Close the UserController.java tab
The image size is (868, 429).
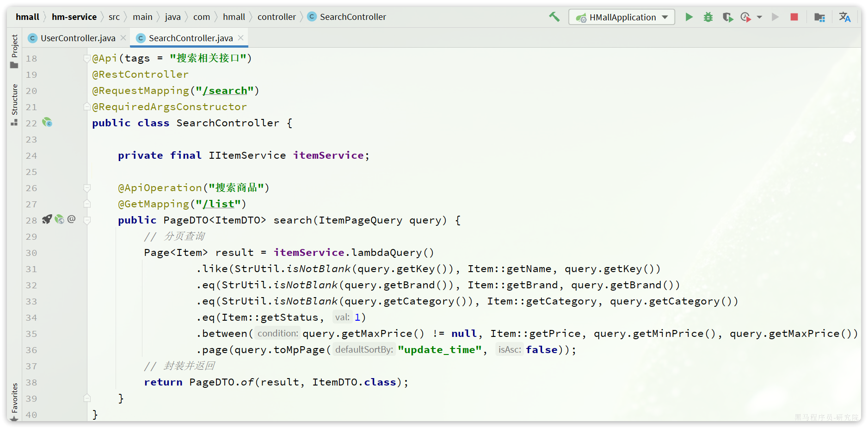click(123, 38)
